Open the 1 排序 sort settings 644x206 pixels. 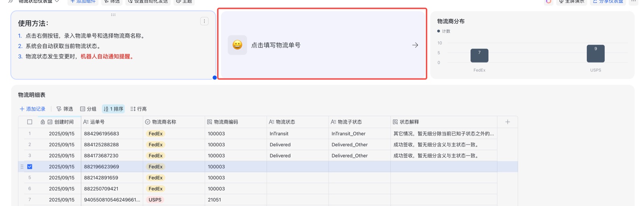[113, 109]
